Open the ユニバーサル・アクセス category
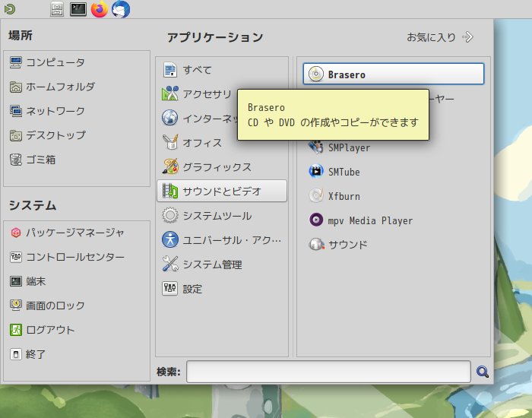 [x=222, y=240]
